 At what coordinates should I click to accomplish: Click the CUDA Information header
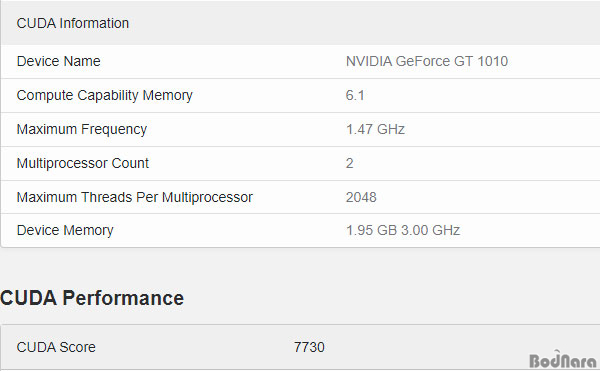coord(73,23)
